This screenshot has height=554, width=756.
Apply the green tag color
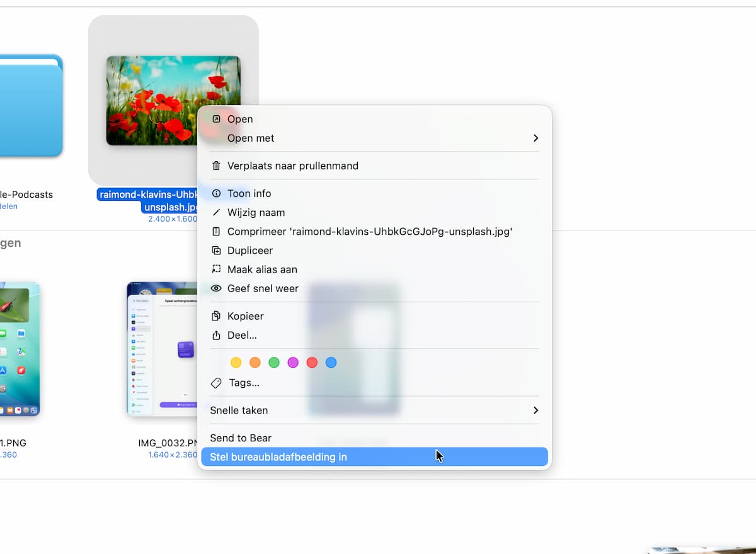[274, 363]
